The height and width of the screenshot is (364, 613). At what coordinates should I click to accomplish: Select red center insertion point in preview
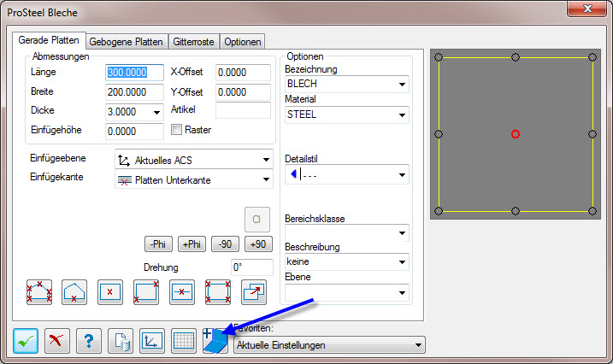click(516, 134)
